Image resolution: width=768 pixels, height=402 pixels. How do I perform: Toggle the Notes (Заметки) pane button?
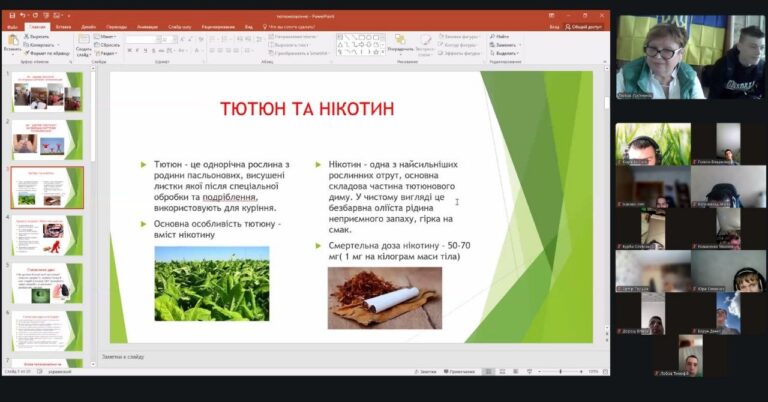[426, 372]
